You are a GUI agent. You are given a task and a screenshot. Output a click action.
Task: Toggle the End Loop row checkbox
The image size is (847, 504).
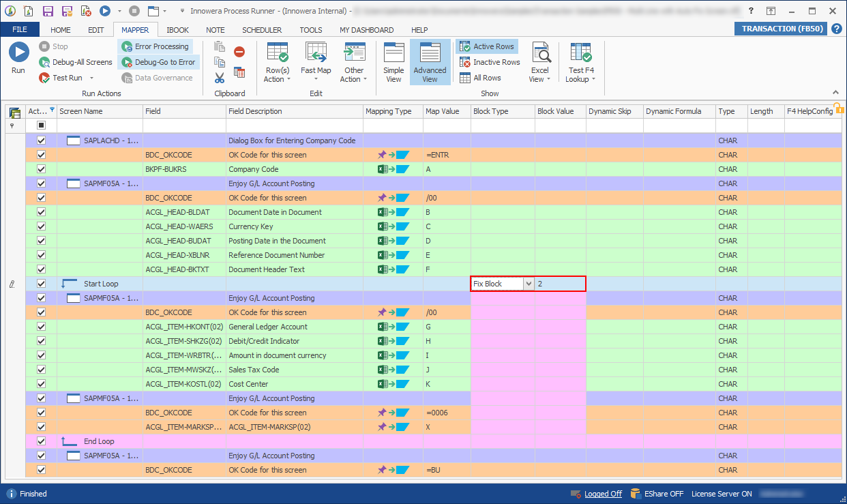pos(41,441)
